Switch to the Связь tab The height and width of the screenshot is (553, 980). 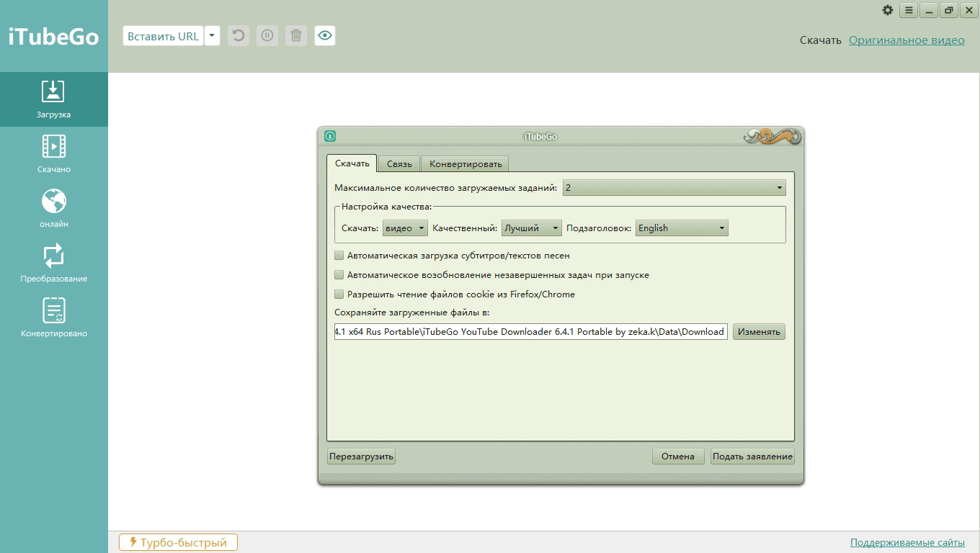pos(399,164)
